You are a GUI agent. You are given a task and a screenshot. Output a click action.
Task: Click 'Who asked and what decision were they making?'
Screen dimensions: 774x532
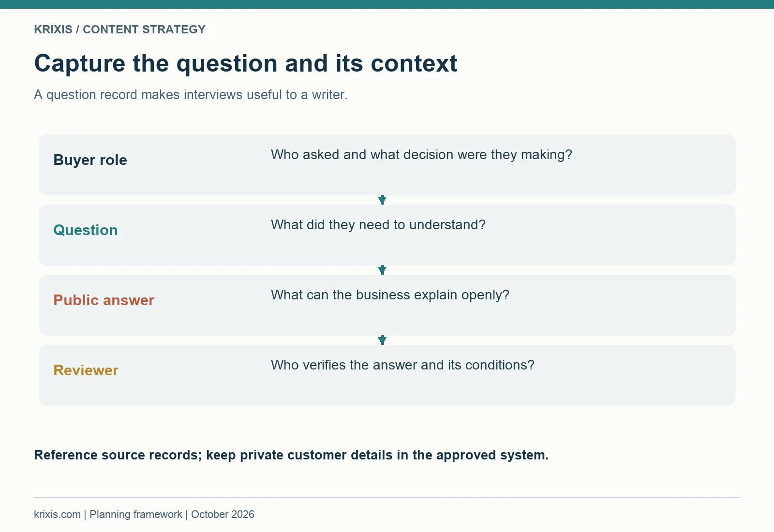[x=421, y=155]
